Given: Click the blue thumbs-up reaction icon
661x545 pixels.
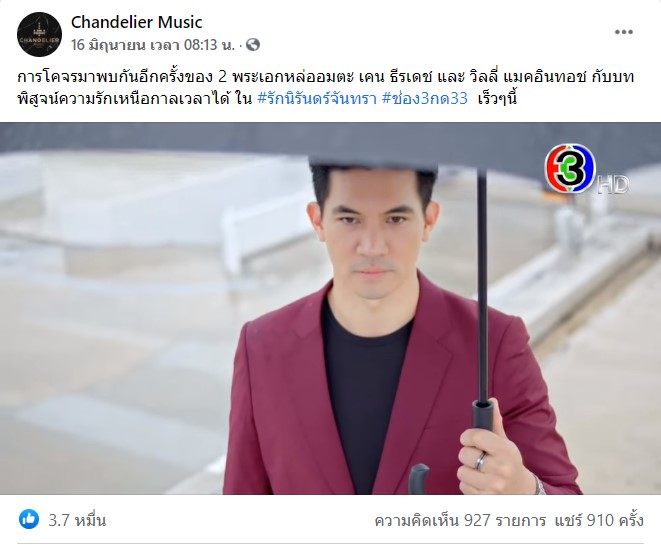Looking at the screenshot, I should (x=29, y=519).
